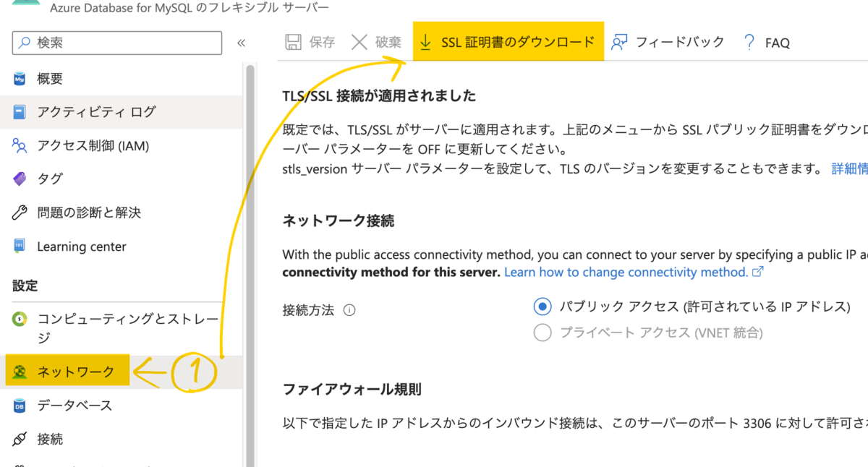Click the 設定 section heading
The height and width of the screenshot is (467, 868).
(x=25, y=286)
